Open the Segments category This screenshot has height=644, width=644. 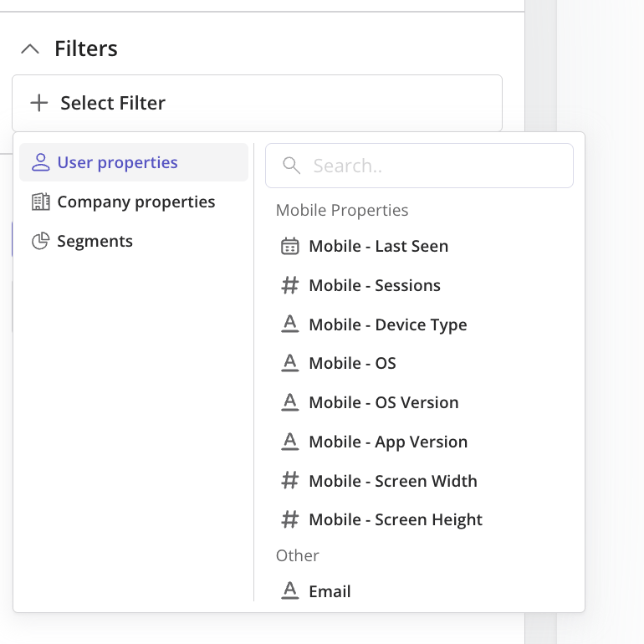134,241
